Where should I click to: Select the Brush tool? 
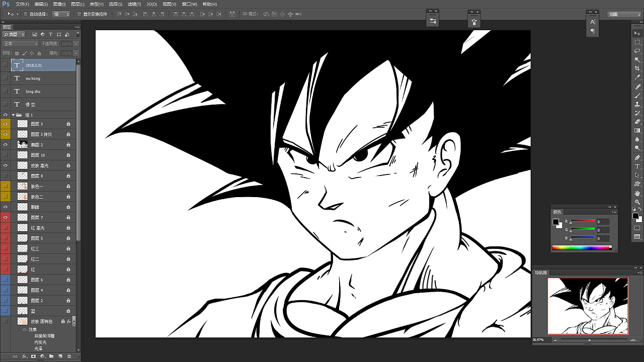637,96
